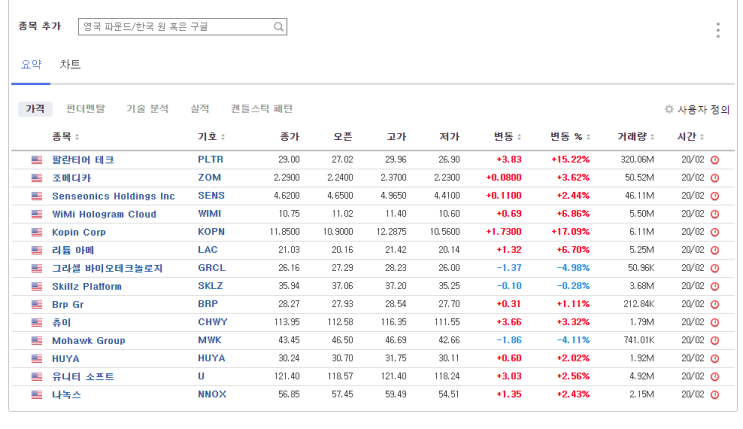
Task: Open the Kopin Corp stock link
Action: click(x=79, y=232)
